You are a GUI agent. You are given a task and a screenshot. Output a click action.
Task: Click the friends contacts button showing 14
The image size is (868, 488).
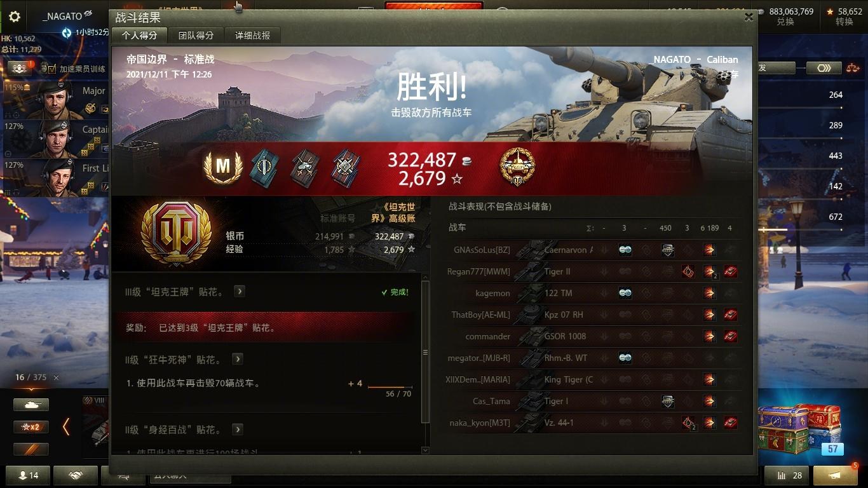coord(27,475)
